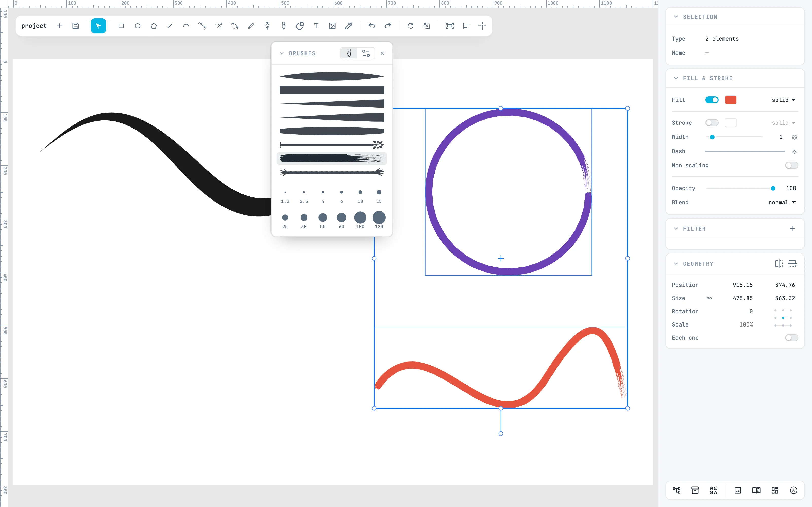Viewport: 812px width, 507px height.
Task: Pick the Eyedropper tool
Action: [349, 26]
